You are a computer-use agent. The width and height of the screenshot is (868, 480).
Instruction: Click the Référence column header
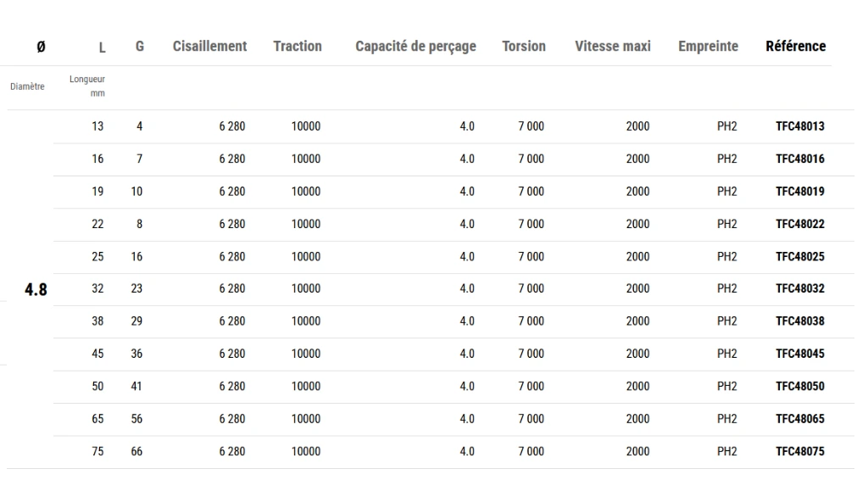coord(795,46)
